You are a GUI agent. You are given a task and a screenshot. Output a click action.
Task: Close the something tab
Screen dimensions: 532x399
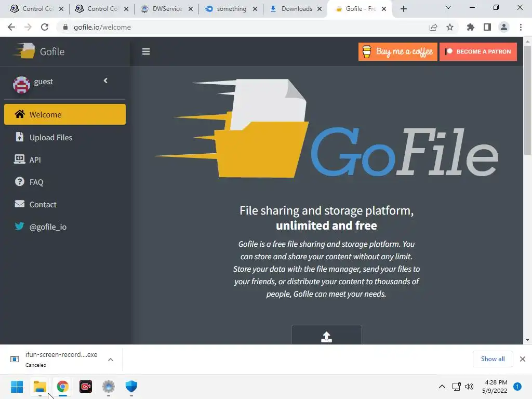255,9
